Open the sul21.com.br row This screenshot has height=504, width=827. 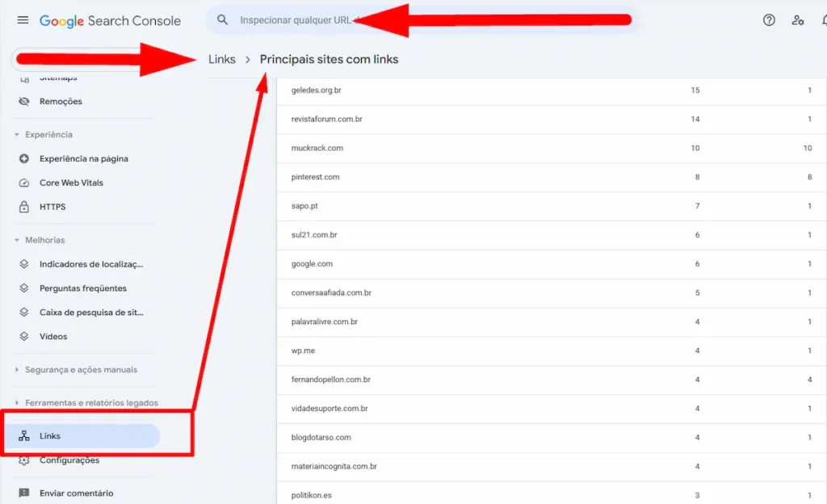[552, 235]
